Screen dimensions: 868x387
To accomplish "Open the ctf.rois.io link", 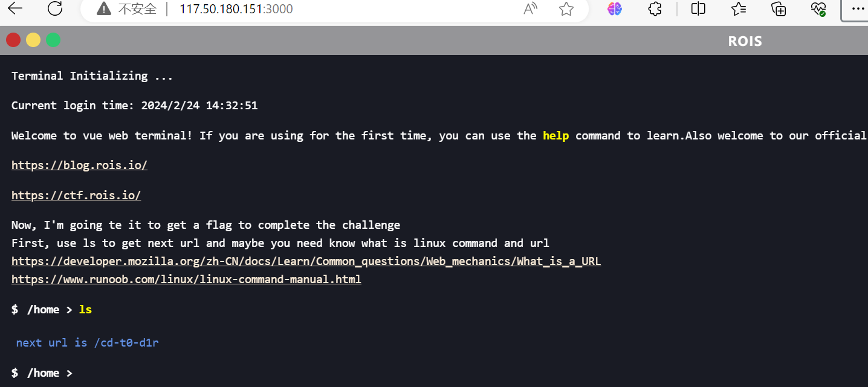I will 76,195.
